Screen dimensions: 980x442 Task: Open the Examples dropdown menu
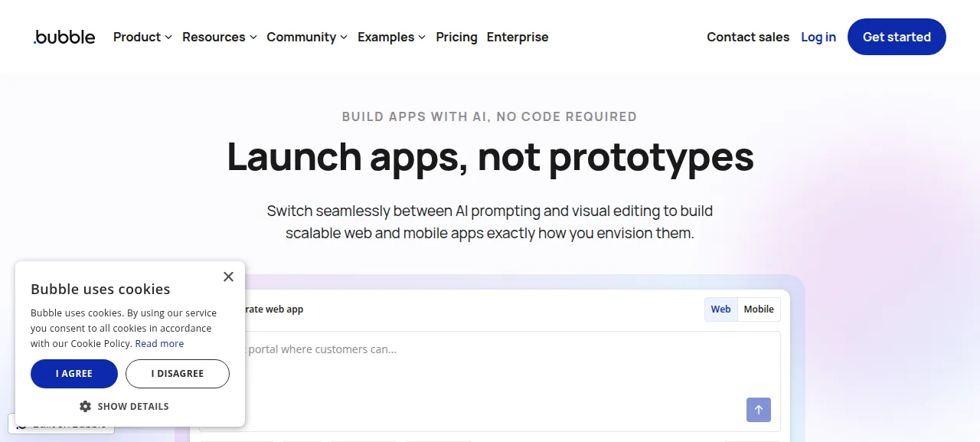click(391, 37)
